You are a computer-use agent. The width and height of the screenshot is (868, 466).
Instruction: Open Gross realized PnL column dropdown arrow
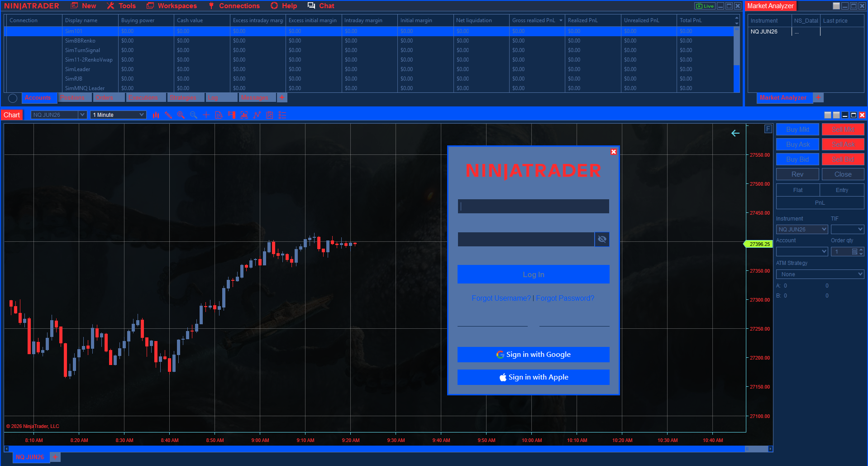click(561, 20)
